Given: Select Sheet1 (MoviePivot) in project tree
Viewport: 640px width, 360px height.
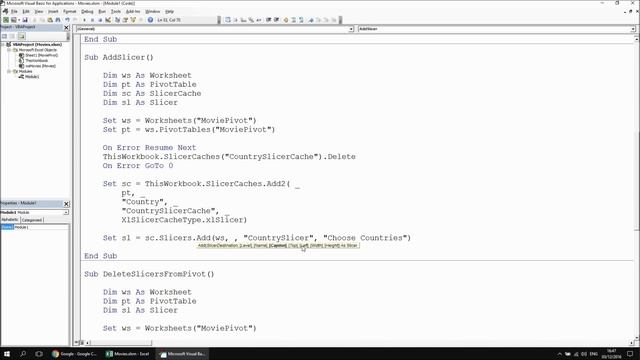Looking at the screenshot, I should click(41, 55).
